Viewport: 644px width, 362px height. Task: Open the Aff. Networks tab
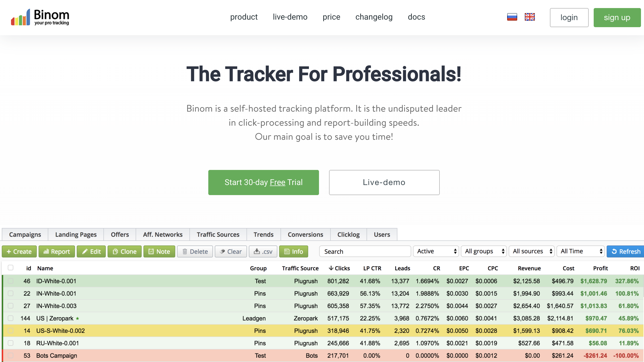click(163, 235)
